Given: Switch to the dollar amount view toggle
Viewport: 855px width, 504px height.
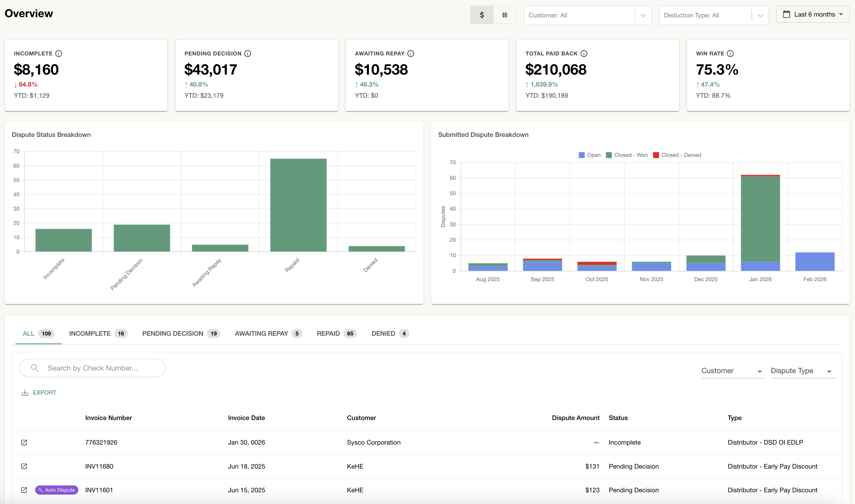Looking at the screenshot, I should tap(482, 15).
